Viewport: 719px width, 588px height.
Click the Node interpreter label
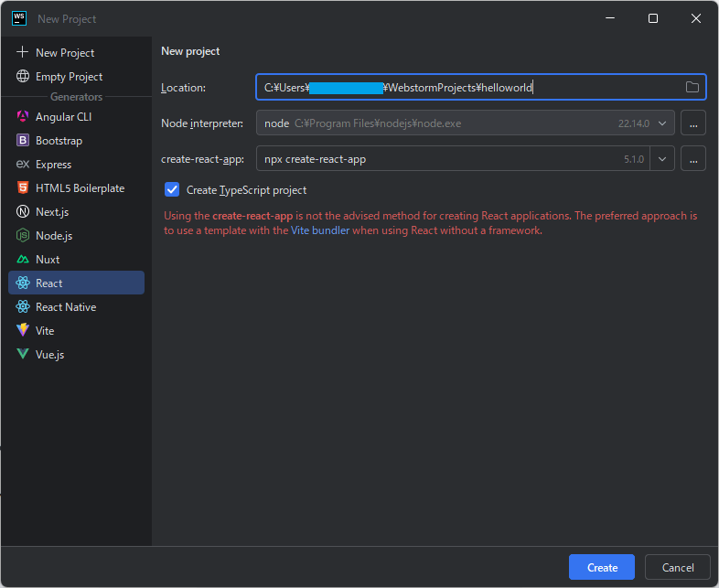coord(202,123)
